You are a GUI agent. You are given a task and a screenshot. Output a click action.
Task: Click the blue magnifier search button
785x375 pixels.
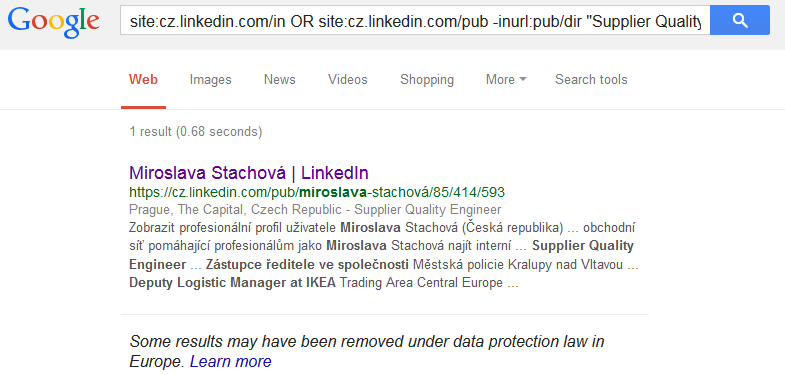point(739,20)
